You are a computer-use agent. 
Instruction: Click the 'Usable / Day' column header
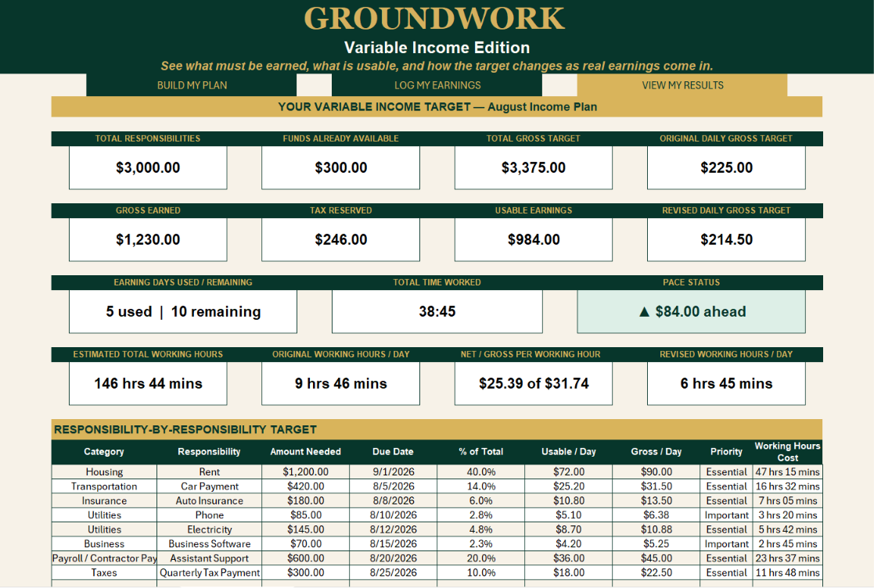coord(569,452)
